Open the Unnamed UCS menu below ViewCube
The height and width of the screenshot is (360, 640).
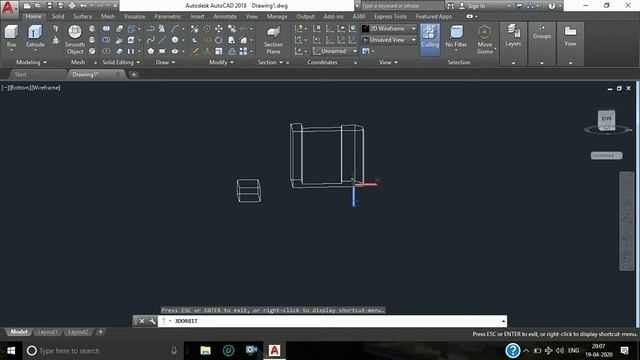[x=606, y=156]
